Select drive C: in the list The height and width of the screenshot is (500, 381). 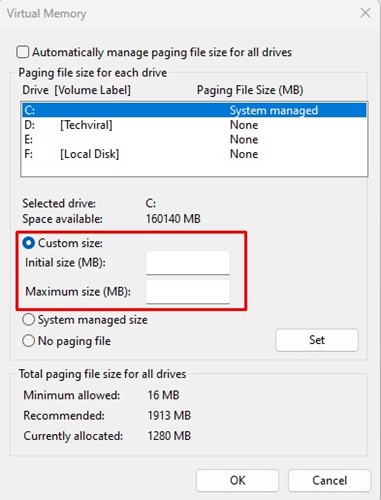tap(194, 110)
